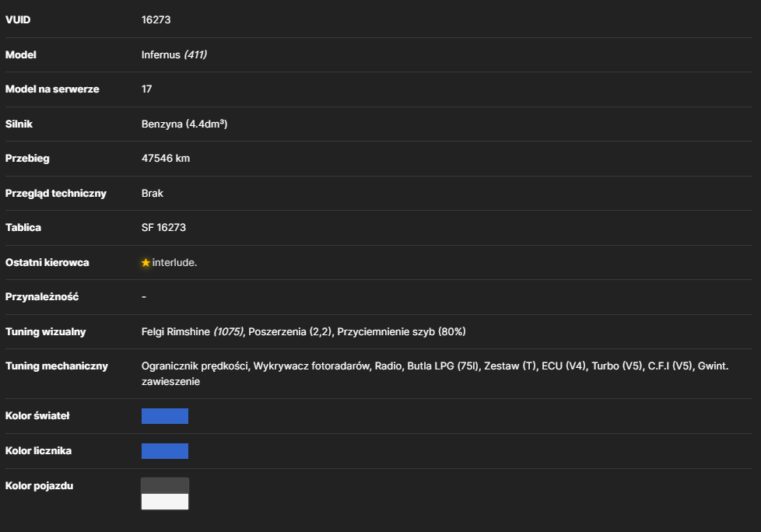
Task: Click the Butla LPG (75l) entry
Action: point(443,366)
